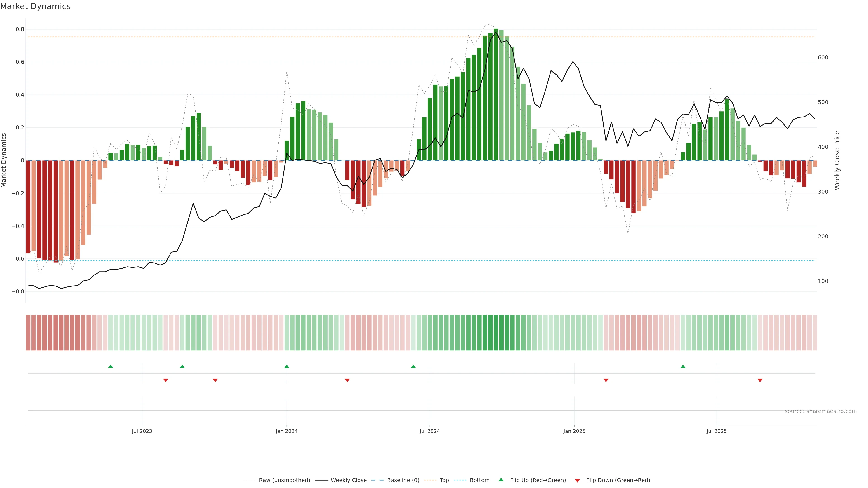Click the Weekly Close Price axis title
Image resolution: width=868 pixels, height=488 pixels.
(x=837, y=160)
